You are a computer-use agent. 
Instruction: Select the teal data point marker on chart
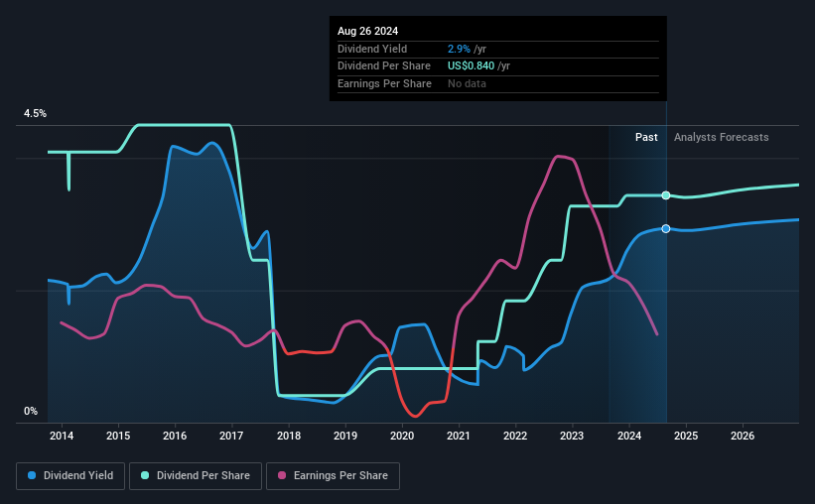click(x=666, y=195)
